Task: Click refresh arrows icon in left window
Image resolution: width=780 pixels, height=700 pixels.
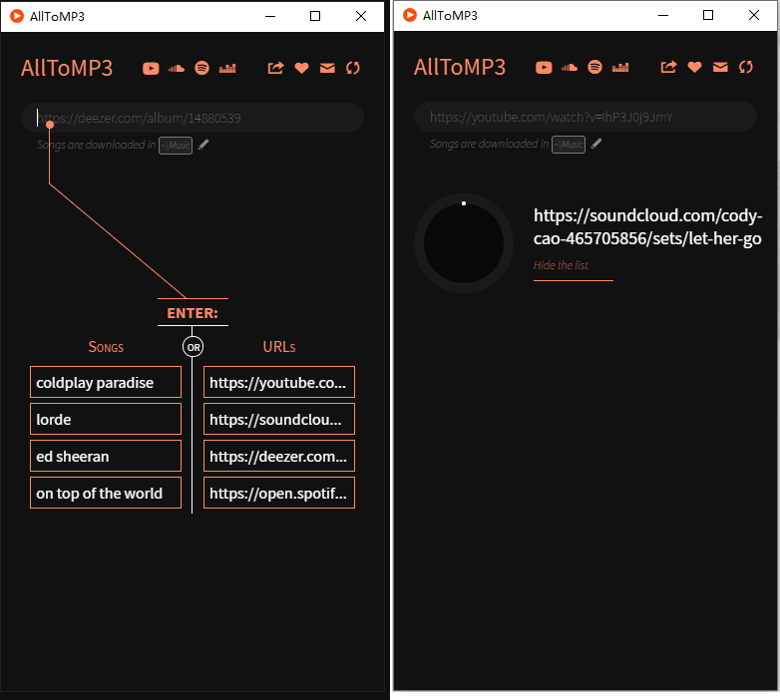Action: click(353, 68)
